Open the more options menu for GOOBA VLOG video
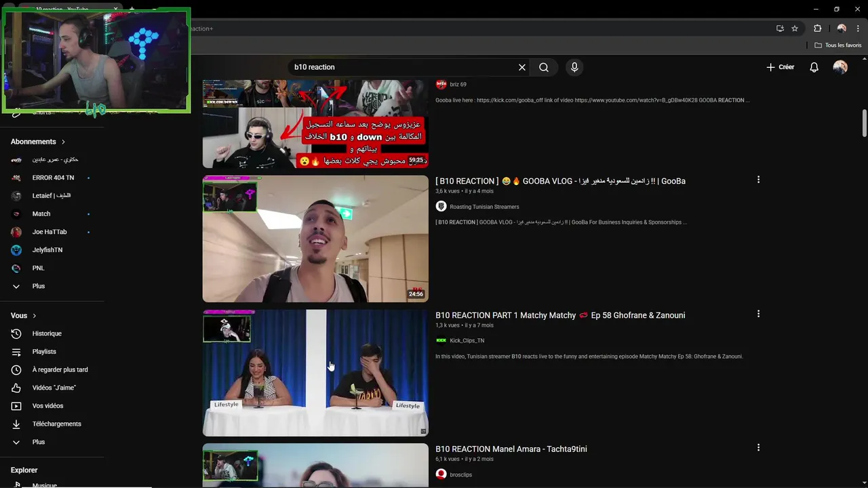 click(758, 180)
